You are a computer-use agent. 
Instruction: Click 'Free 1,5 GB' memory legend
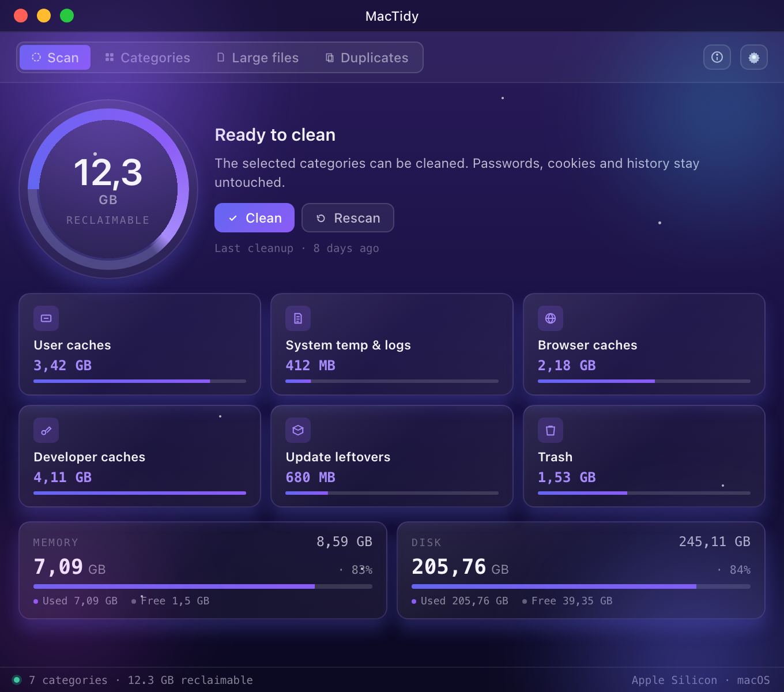[x=171, y=601]
